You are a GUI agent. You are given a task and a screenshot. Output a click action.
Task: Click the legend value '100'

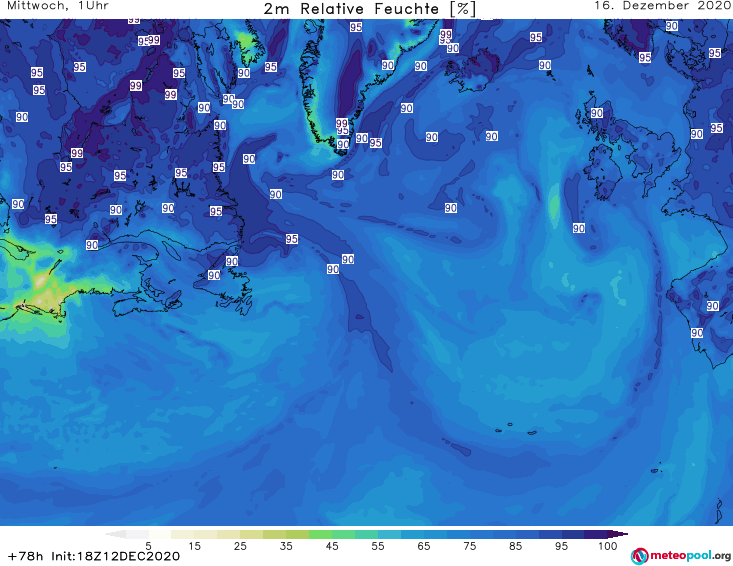pyautogui.click(x=608, y=545)
